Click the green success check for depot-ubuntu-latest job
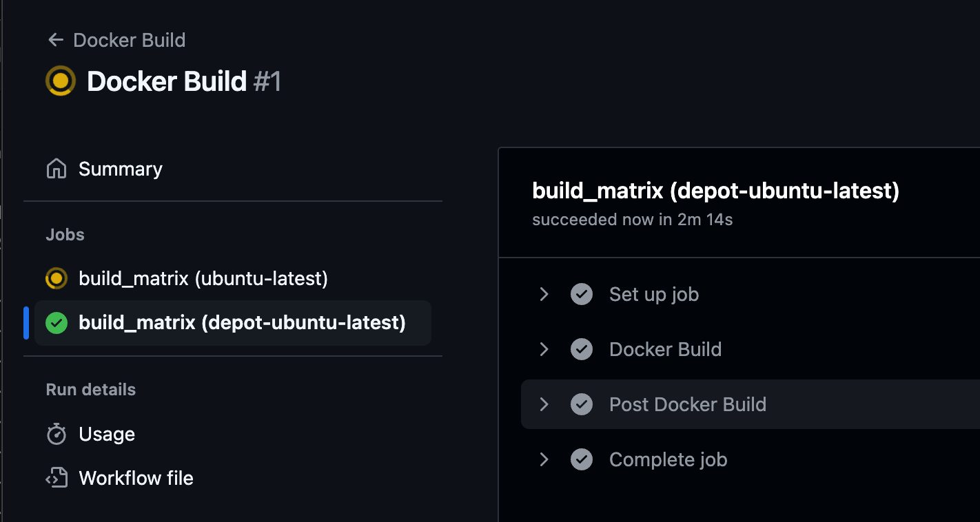This screenshot has height=522, width=980. (57, 322)
